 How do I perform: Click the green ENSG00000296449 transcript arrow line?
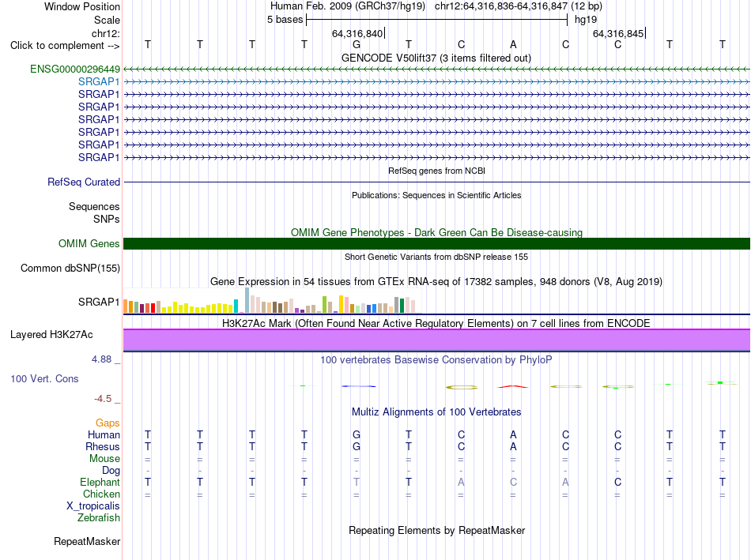click(x=436, y=69)
